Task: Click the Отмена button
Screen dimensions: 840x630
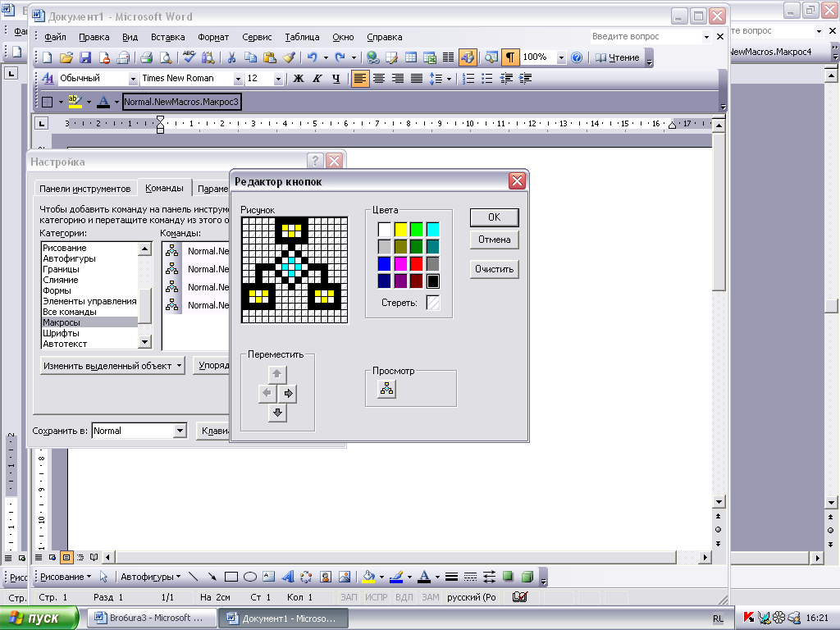Action: [x=494, y=240]
